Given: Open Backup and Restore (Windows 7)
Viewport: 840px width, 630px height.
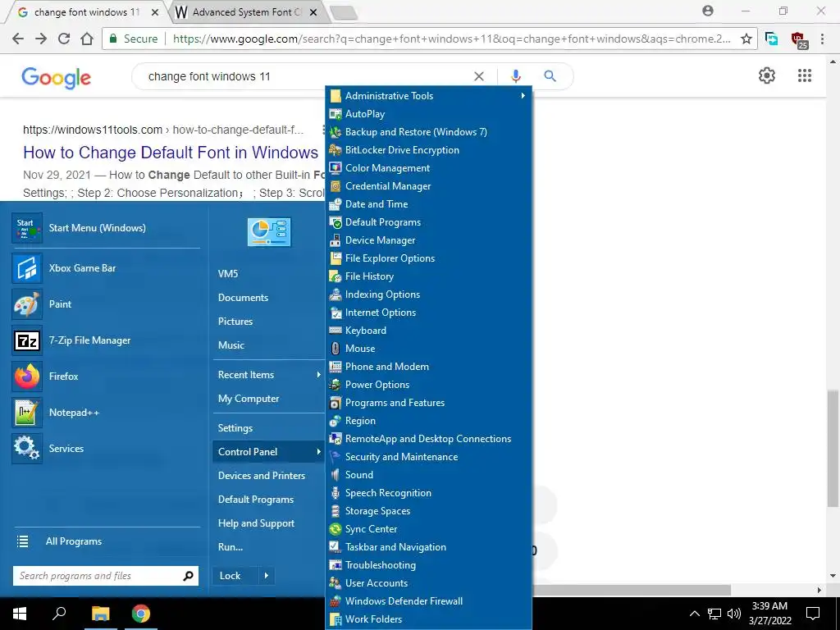Looking at the screenshot, I should pos(428,132).
